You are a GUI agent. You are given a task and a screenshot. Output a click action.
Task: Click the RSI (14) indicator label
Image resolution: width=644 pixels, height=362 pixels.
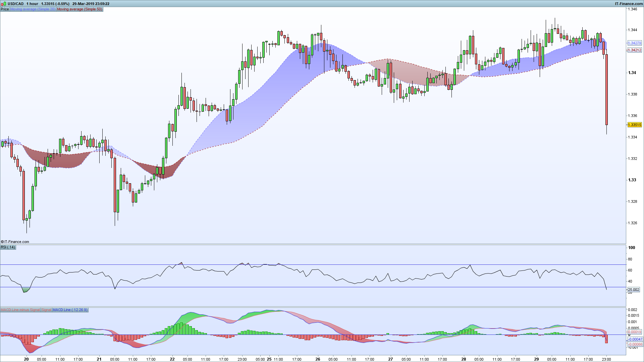(x=8, y=247)
